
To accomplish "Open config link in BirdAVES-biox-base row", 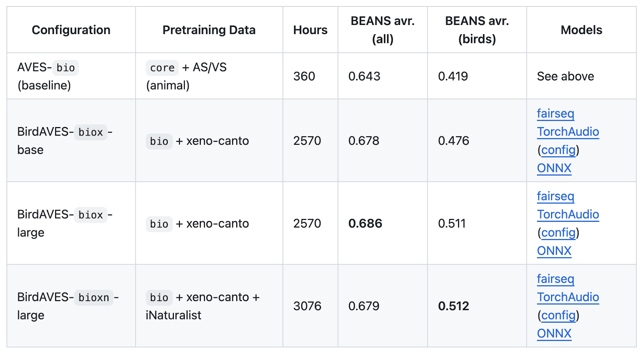I will (x=558, y=150).
